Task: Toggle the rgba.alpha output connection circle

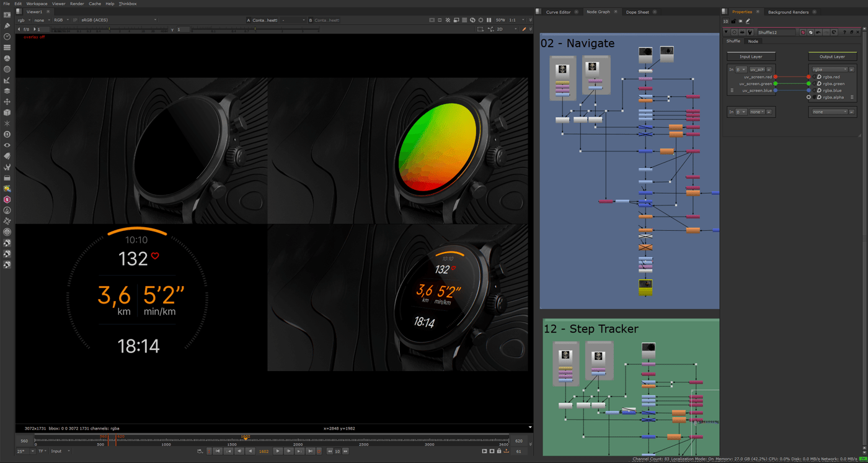Action: 808,97
